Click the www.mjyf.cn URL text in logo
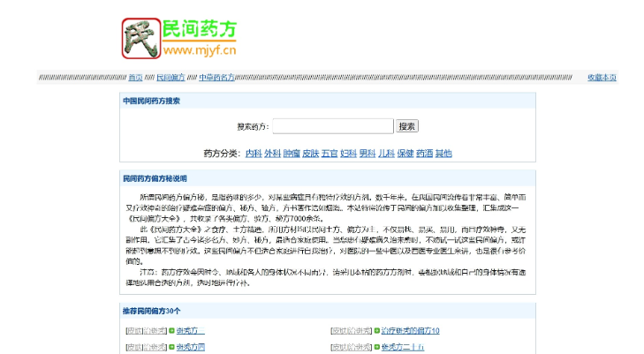Viewport: 644px width, 354px height. point(200,50)
